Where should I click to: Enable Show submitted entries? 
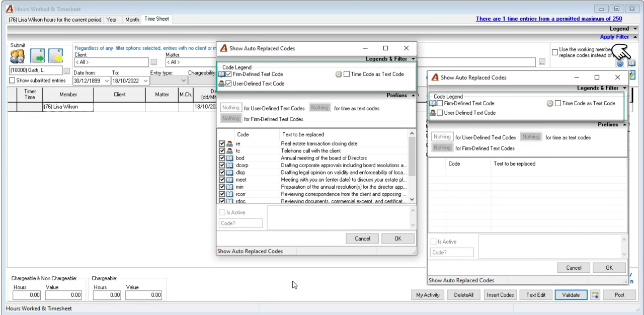tap(13, 81)
